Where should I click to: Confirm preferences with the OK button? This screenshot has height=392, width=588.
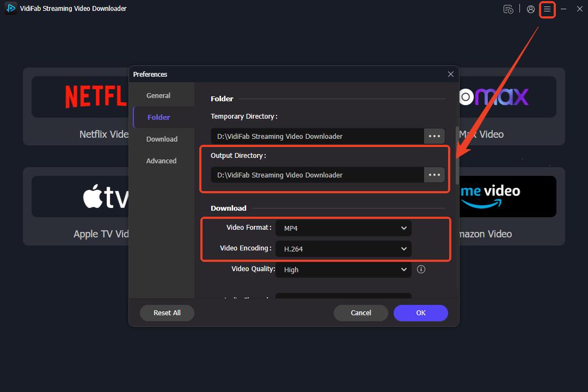[421, 313]
